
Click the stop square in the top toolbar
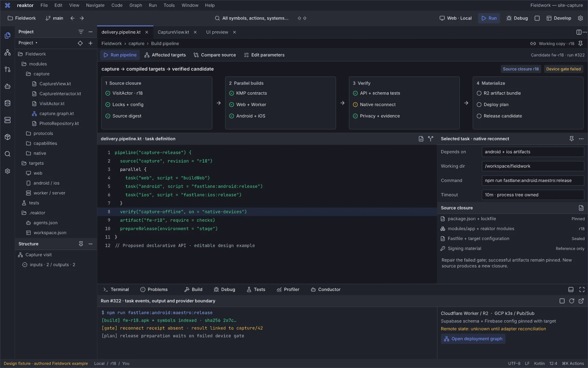click(537, 18)
